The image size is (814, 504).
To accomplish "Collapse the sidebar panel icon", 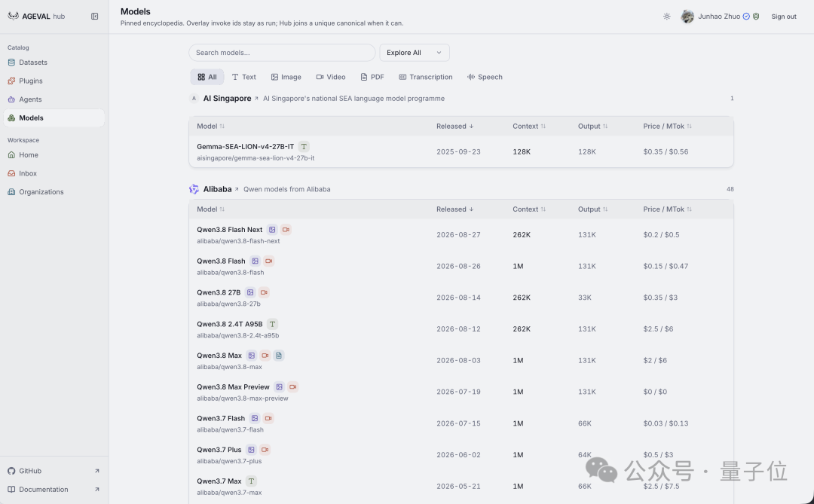I will (x=94, y=17).
